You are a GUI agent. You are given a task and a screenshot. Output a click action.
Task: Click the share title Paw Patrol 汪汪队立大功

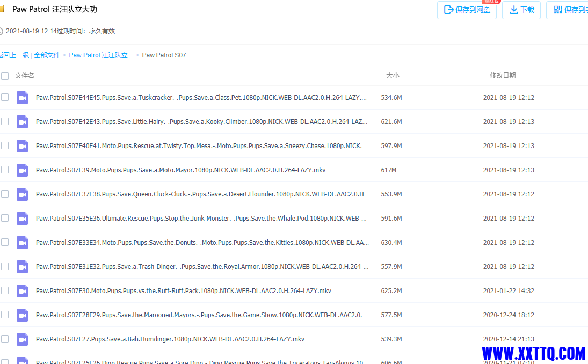55,9
